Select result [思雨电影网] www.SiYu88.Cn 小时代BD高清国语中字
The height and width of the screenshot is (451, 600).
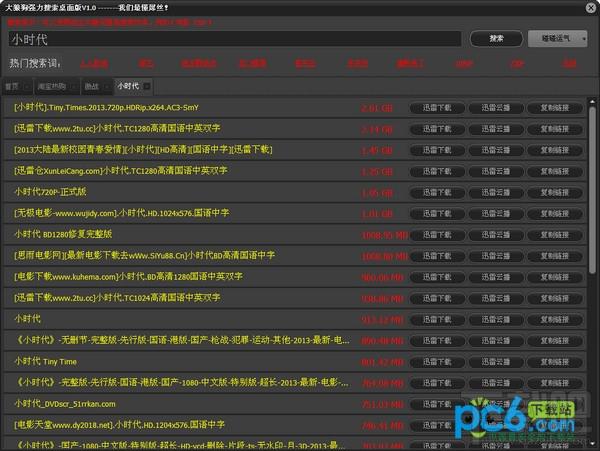pyautogui.click(x=144, y=255)
